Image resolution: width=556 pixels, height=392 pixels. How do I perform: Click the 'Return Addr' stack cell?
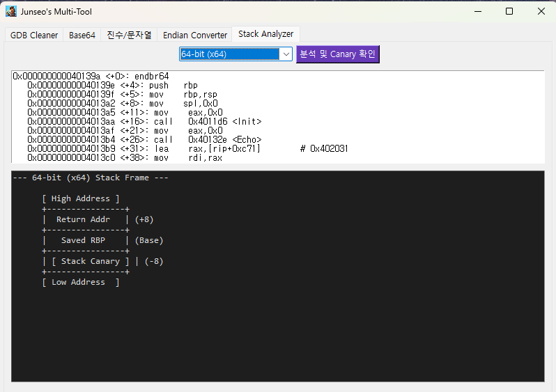coord(85,219)
